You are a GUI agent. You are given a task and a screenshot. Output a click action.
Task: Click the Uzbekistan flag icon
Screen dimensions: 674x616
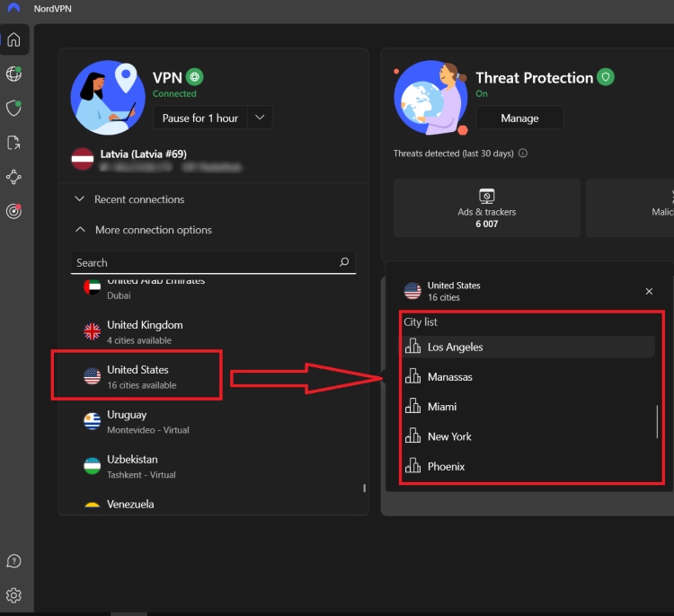pos(92,466)
